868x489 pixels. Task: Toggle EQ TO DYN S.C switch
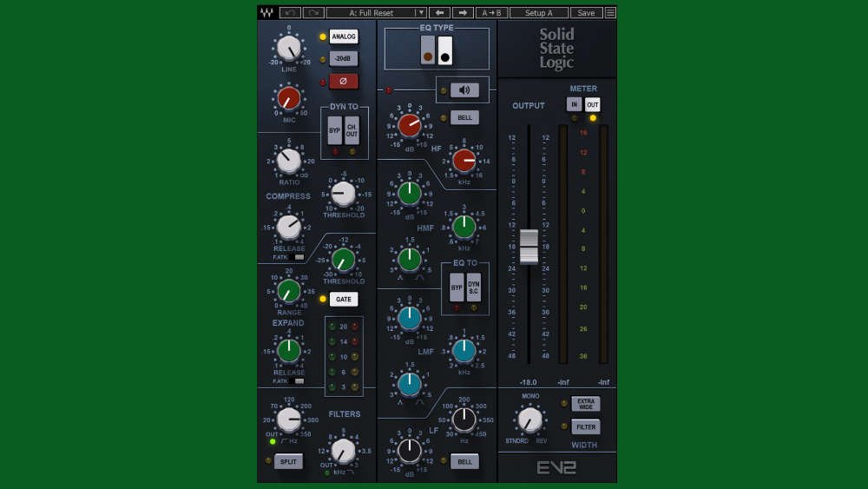pyautogui.click(x=474, y=287)
